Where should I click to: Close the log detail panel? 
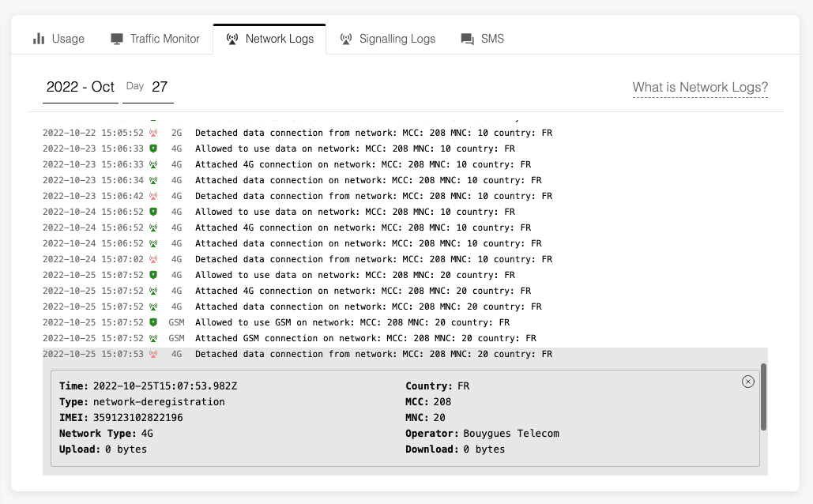pos(748,382)
